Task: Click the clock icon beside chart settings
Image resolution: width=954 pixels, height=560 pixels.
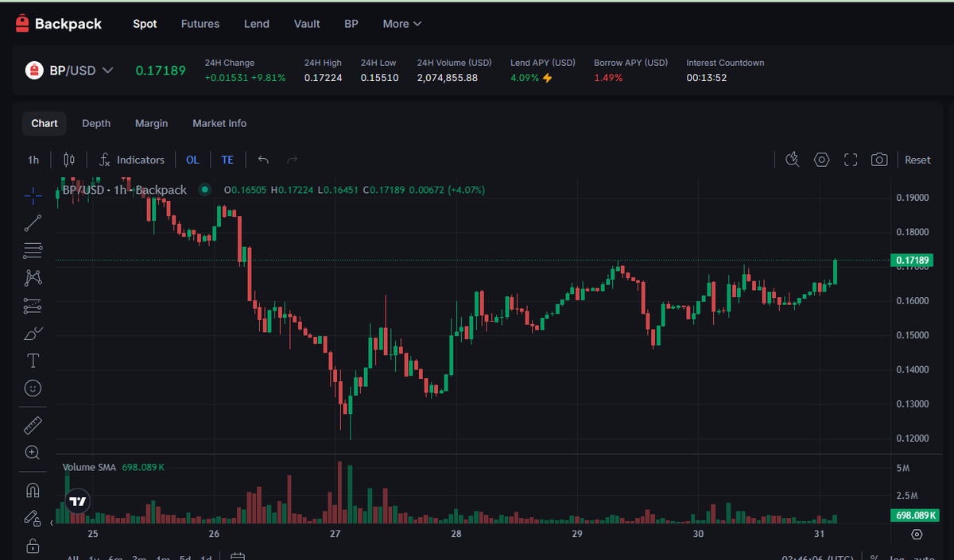Action: coord(792,160)
